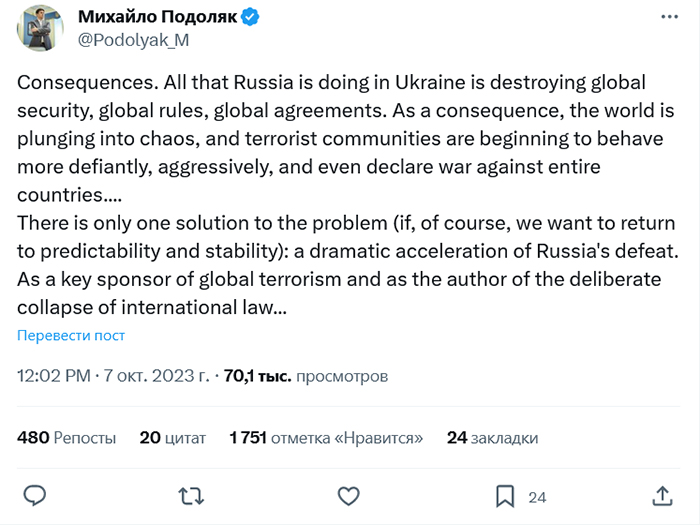Click the 70,1 тыс. просмотров view count
Screen dimensions: 700x525
coord(305,377)
